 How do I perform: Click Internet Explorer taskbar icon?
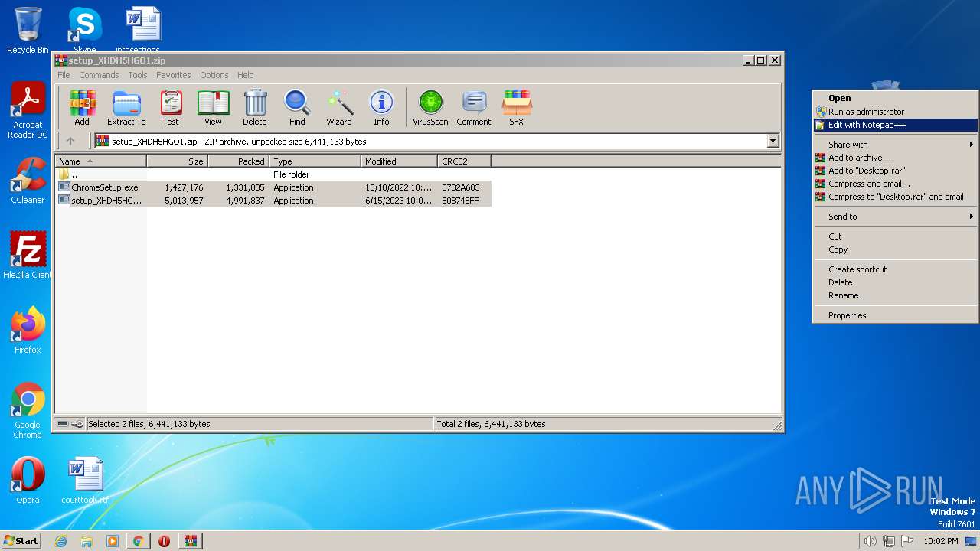pos(61,541)
